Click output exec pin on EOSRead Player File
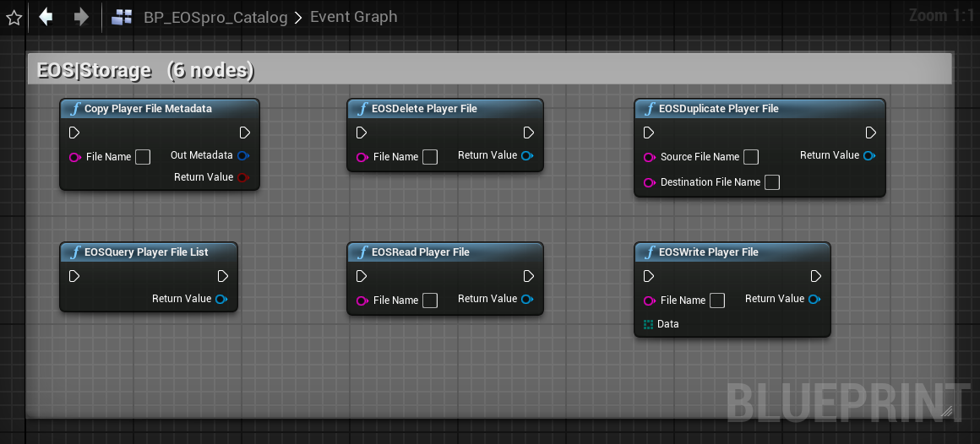The height and width of the screenshot is (444, 980). (x=529, y=276)
